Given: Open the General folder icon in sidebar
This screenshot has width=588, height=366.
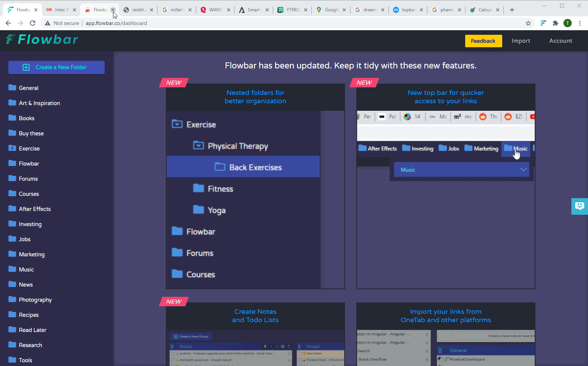Looking at the screenshot, I should [x=12, y=88].
